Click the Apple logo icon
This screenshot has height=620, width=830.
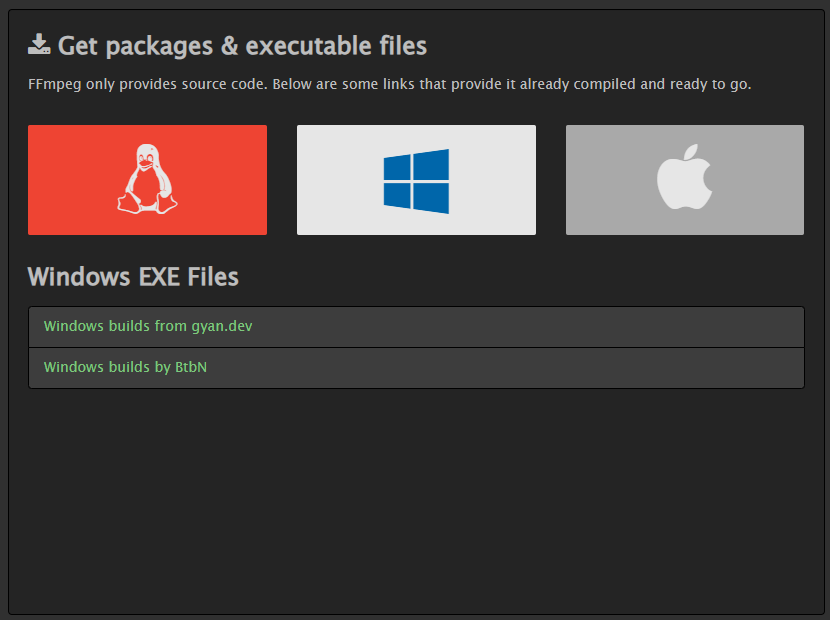pos(684,177)
